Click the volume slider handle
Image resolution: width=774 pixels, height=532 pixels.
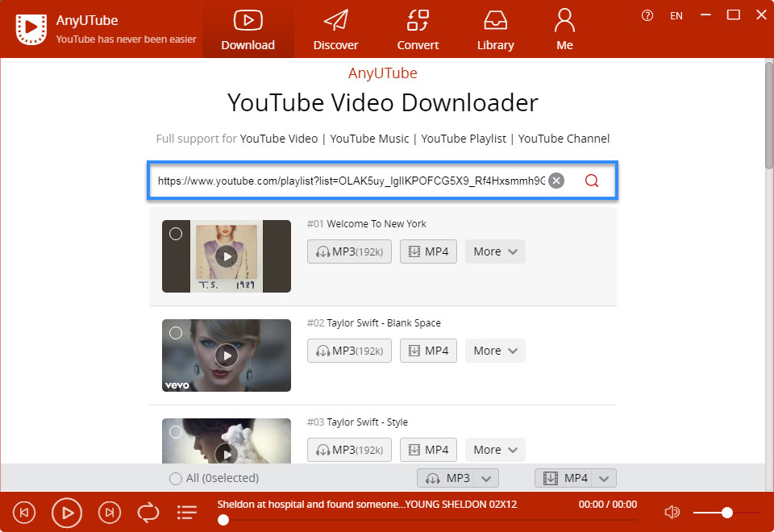[726, 513]
